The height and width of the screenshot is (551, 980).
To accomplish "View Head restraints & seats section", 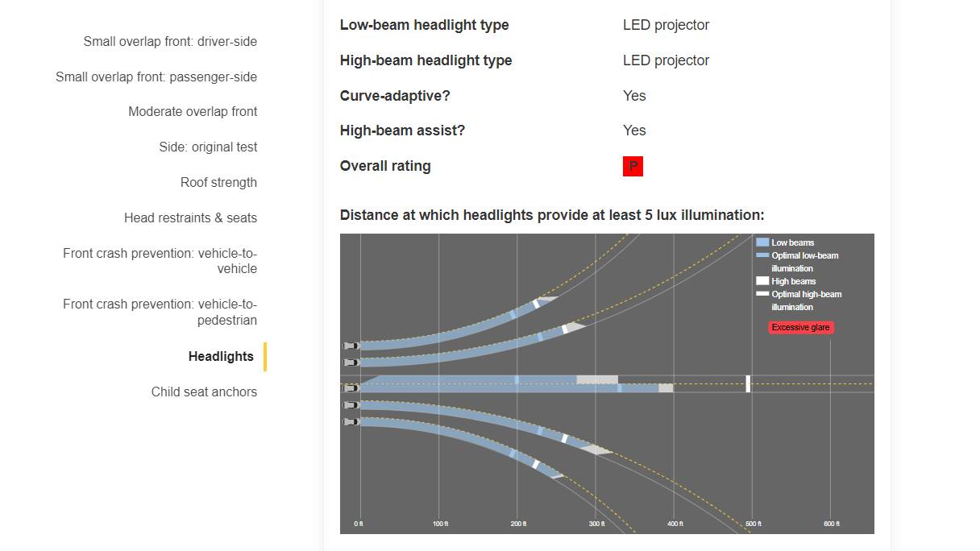I will 190,218.
